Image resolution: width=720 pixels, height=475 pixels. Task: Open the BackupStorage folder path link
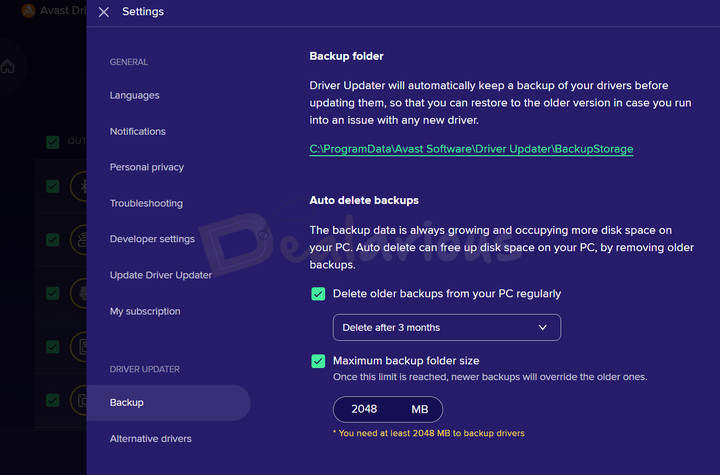click(x=471, y=149)
